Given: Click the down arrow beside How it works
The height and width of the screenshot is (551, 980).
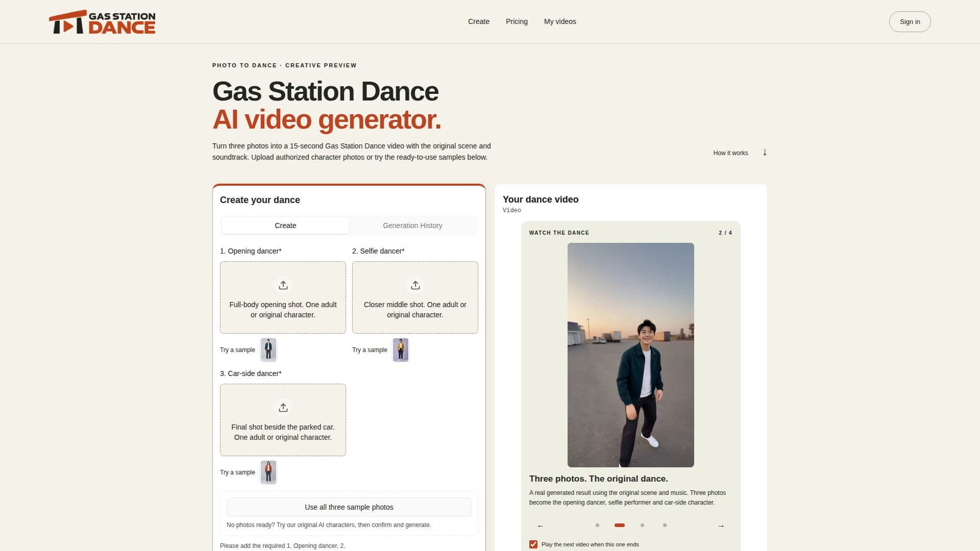Looking at the screenshot, I should point(765,153).
